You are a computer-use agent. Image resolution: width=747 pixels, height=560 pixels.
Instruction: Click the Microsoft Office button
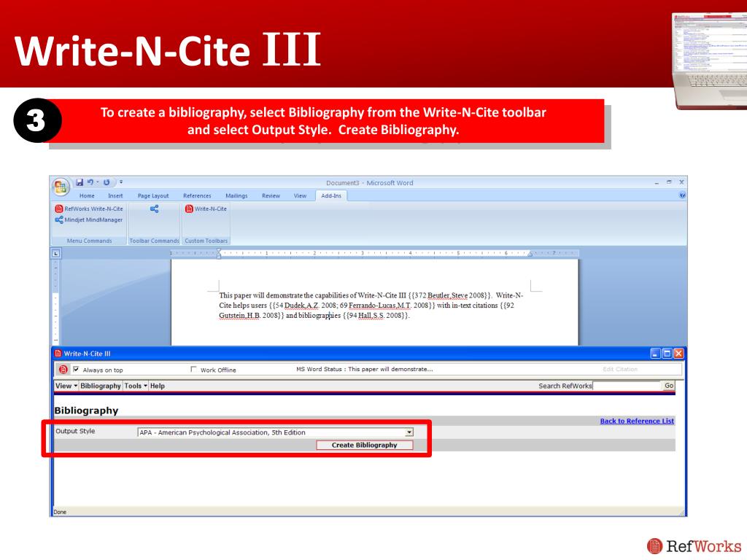pyautogui.click(x=61, y=187)
